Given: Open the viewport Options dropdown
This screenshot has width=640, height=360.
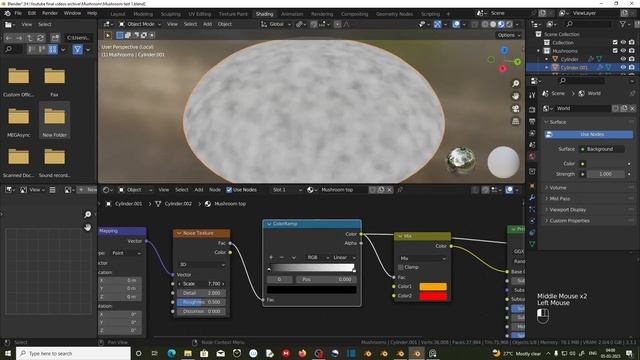Looking at the screenshot, I should coord(509,35).
